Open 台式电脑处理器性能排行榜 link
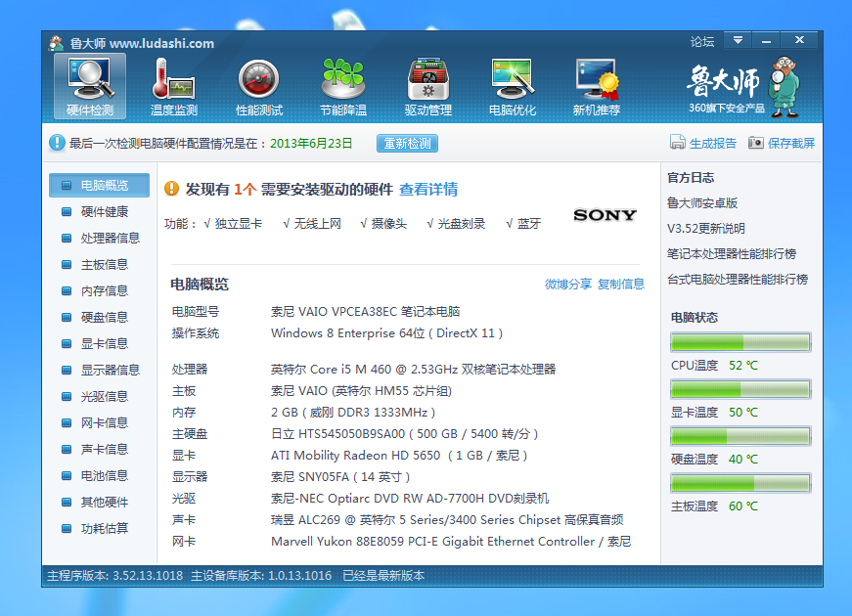The image size is (852, 616). pyautogui.click(x=738, y=280)
